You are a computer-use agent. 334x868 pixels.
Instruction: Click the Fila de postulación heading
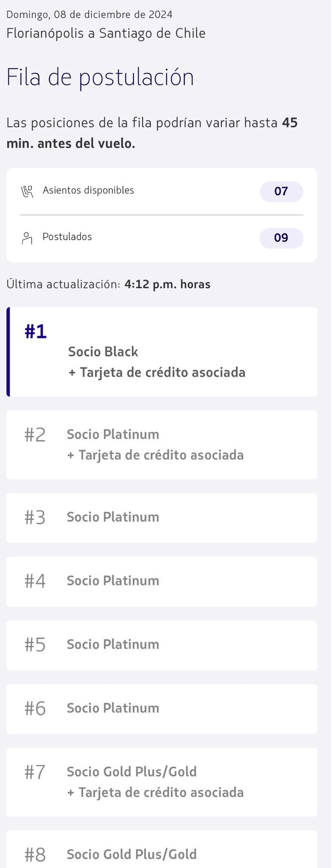point(100,78)
